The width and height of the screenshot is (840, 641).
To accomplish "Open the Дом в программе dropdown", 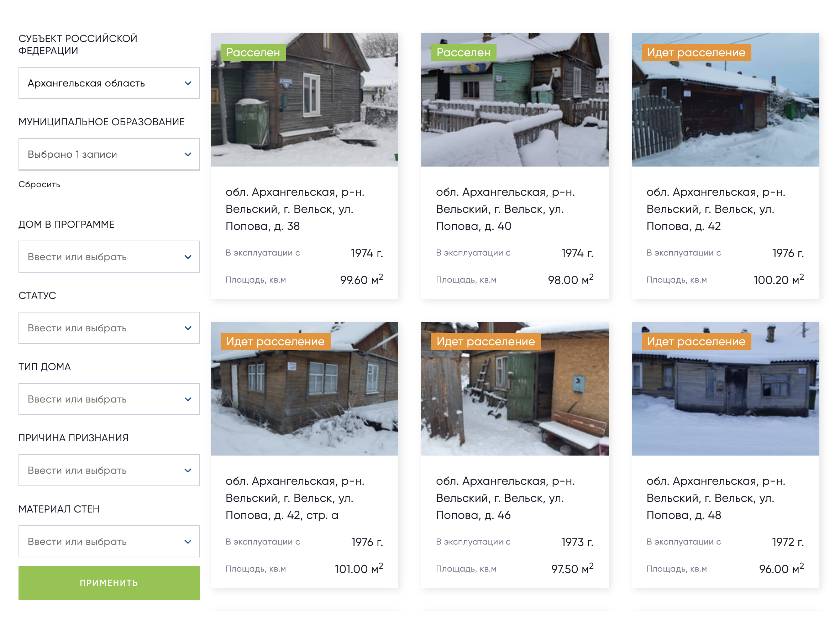I will 109,256.
